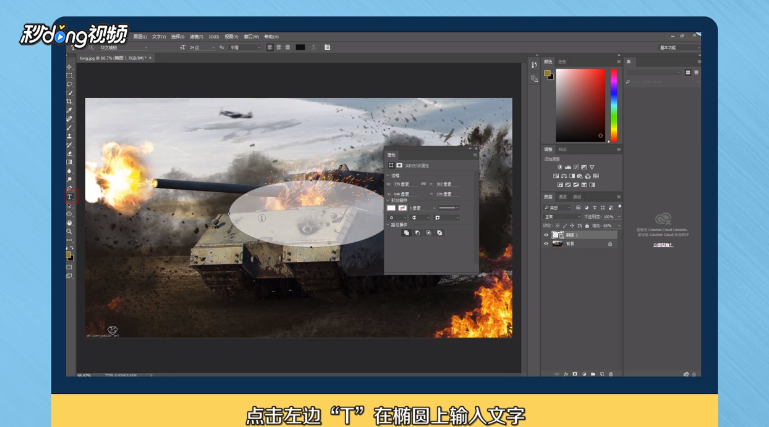Select the Move tool
The width and height of the screenshot is (769, 427).
(70, 67)
